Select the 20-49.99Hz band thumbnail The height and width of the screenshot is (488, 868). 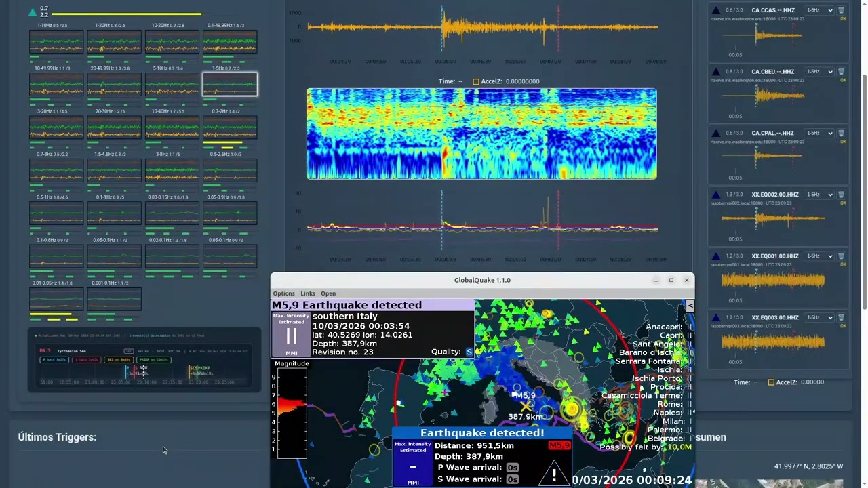click(x=114, y=85)
